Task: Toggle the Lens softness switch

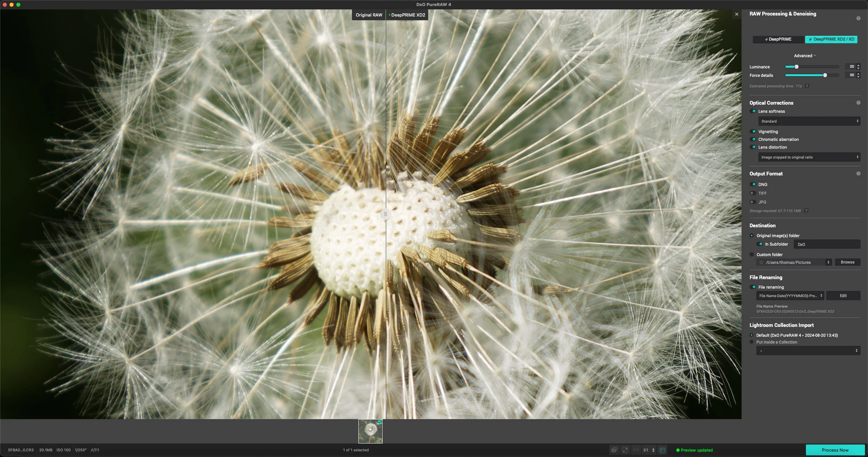Action: [x=753, y=111]
